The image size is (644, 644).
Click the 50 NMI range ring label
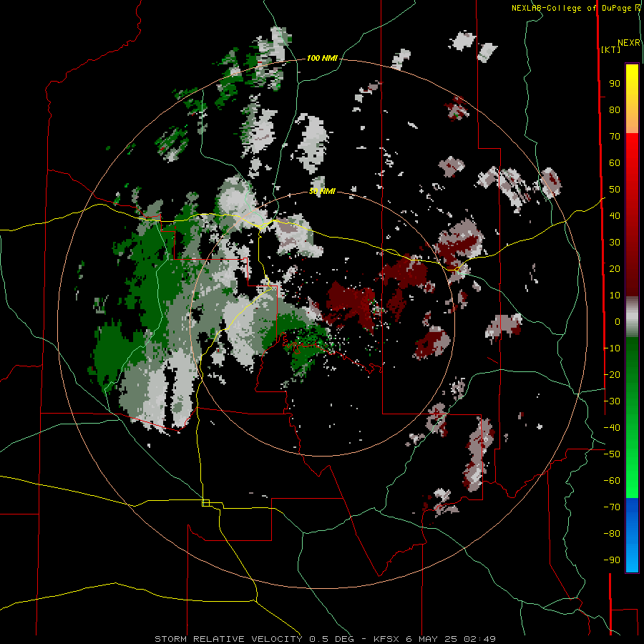(x=322, y=191)
